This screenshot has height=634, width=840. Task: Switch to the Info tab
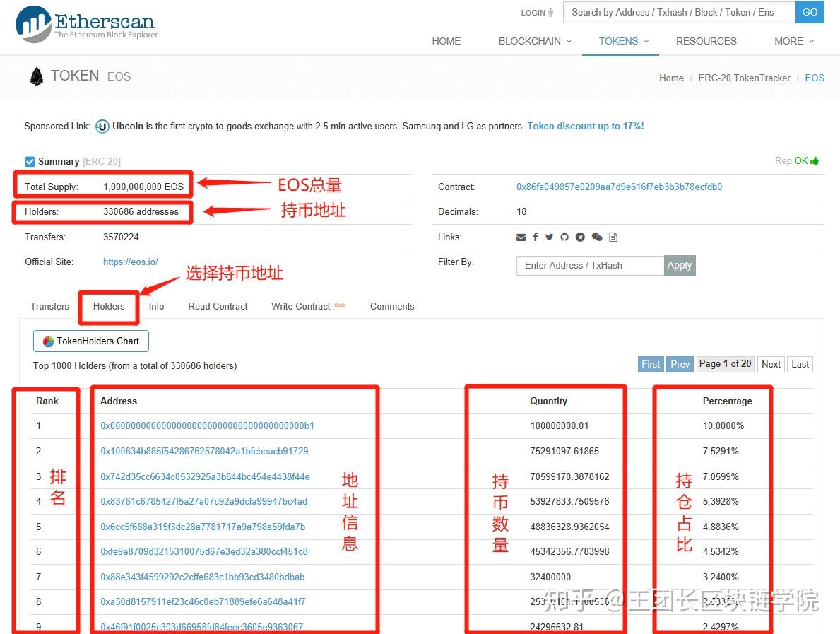tap(156, 307)
